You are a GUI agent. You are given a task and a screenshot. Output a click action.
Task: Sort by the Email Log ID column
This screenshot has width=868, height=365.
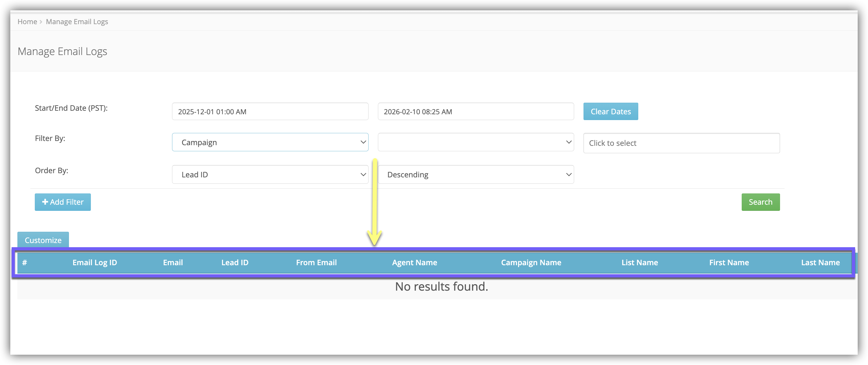click(95, 263)
